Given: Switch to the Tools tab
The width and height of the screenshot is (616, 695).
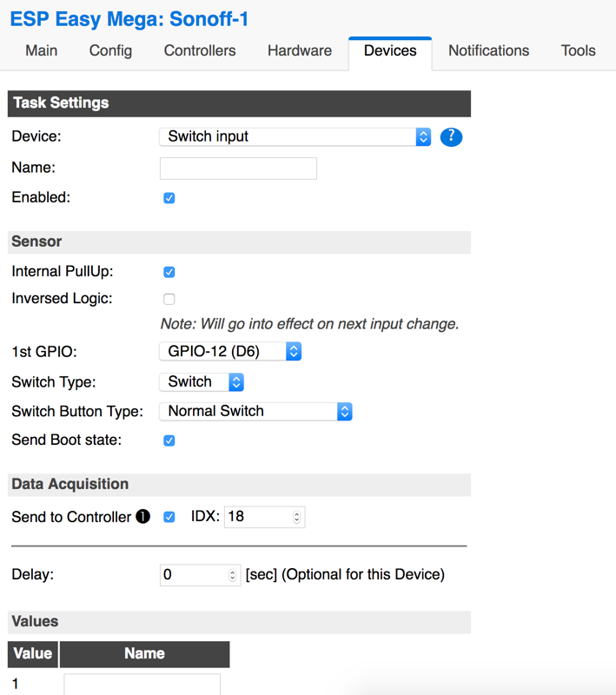Looking at the screenshot, I should tap(578, 50).
